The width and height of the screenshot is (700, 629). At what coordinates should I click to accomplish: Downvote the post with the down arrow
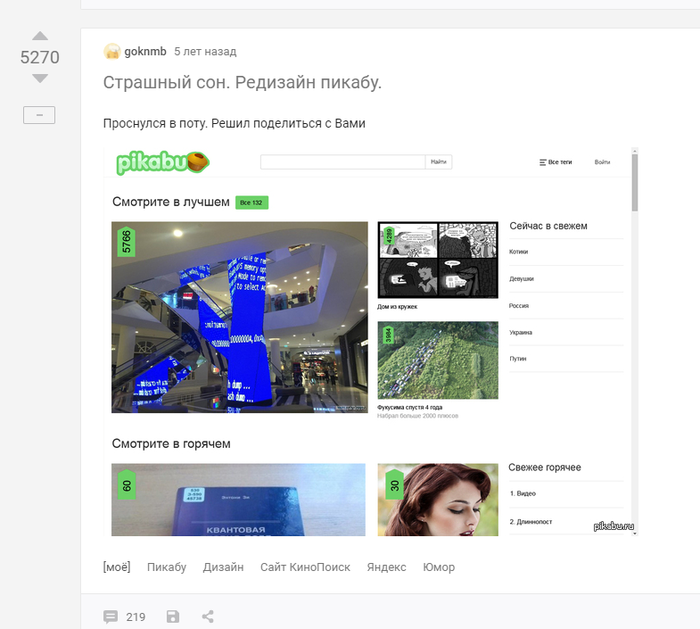coord(40,78)
